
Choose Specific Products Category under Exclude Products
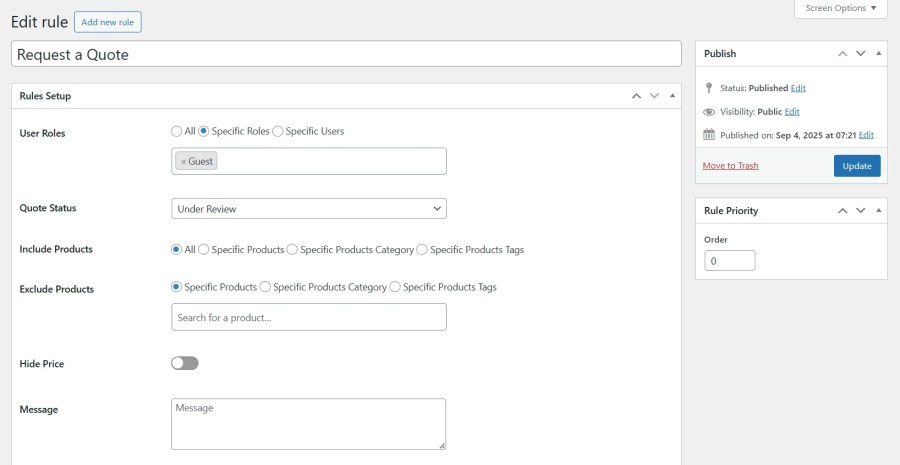pyautogui.click(x=265, y=287)
